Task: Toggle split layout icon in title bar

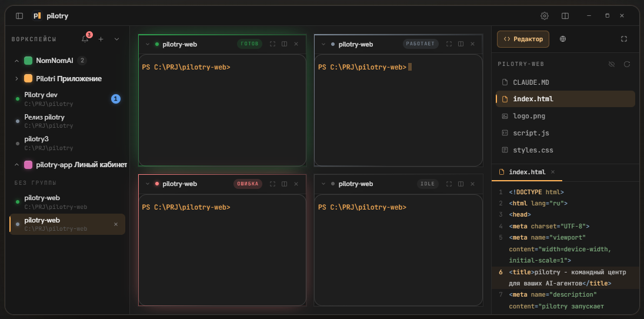Action: (x=565, y=16)
